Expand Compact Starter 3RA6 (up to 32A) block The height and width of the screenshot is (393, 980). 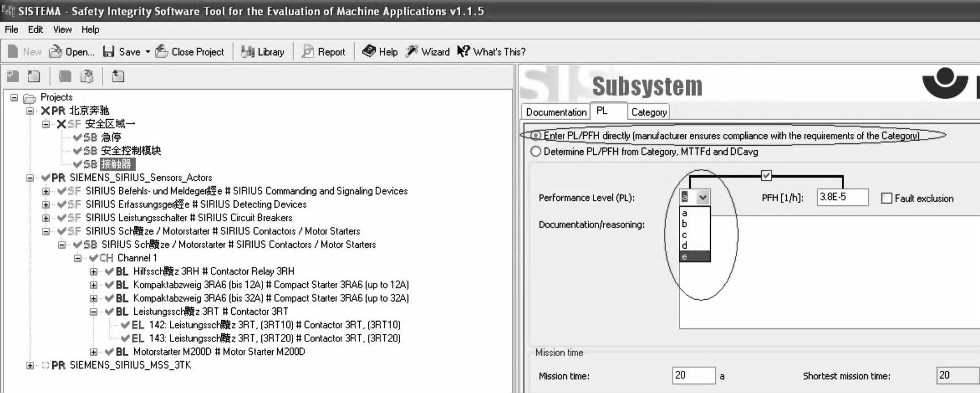pos(94,298)
